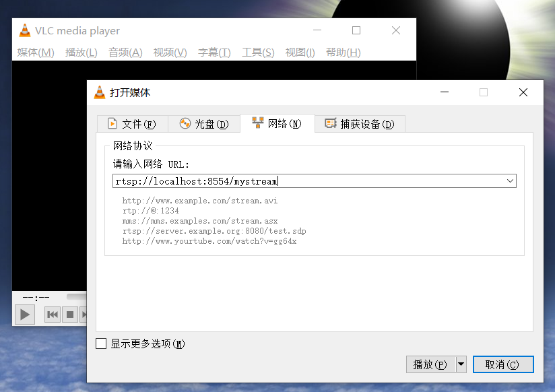This screenshot has width=555, height=392.
Task: Close the 打开媒体 dialog
Action: (523, 92)
